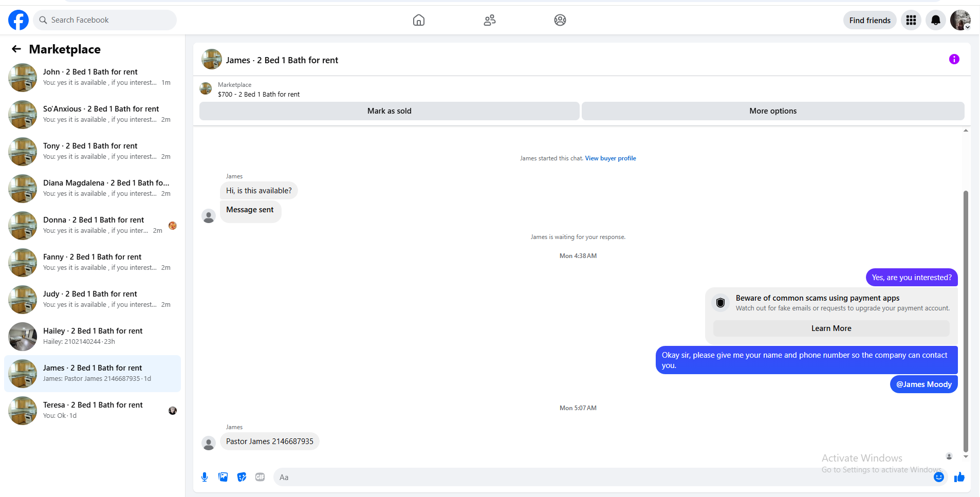Click the chat vertical scrollbar

(966, 321)
